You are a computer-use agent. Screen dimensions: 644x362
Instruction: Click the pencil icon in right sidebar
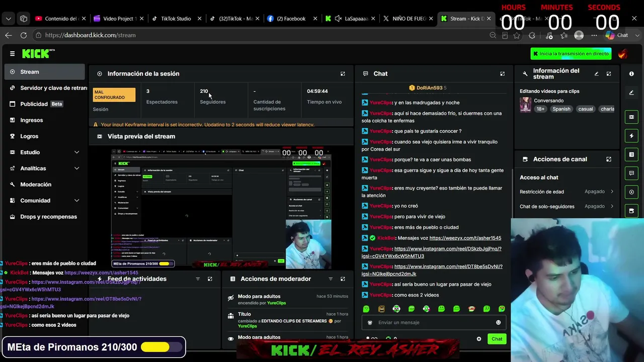pyautogui.click(x=631, y=93)
